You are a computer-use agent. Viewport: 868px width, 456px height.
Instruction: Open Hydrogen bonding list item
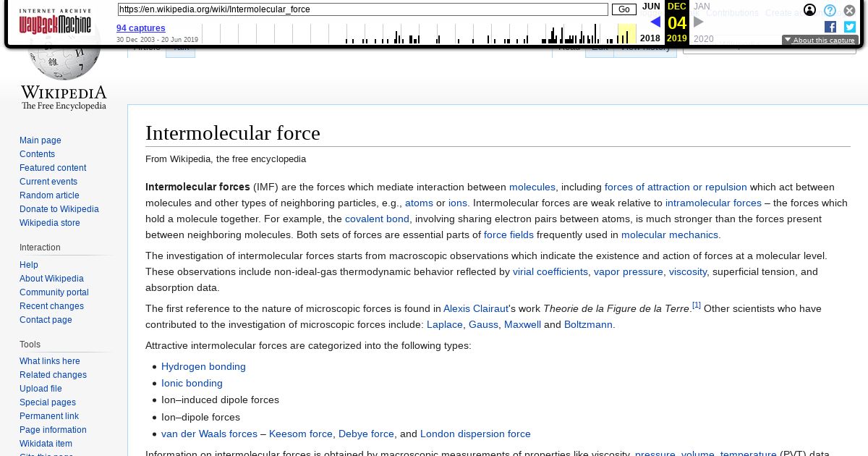203,366
